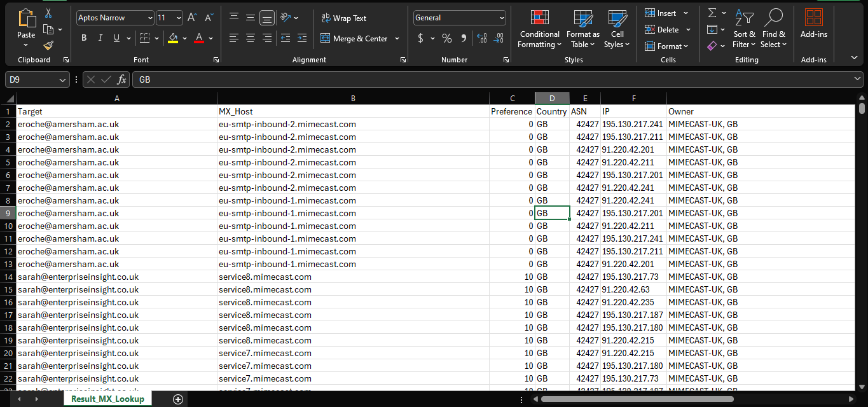Open the Cell Styles menu

pyautogui.click(x=616, y=29)
